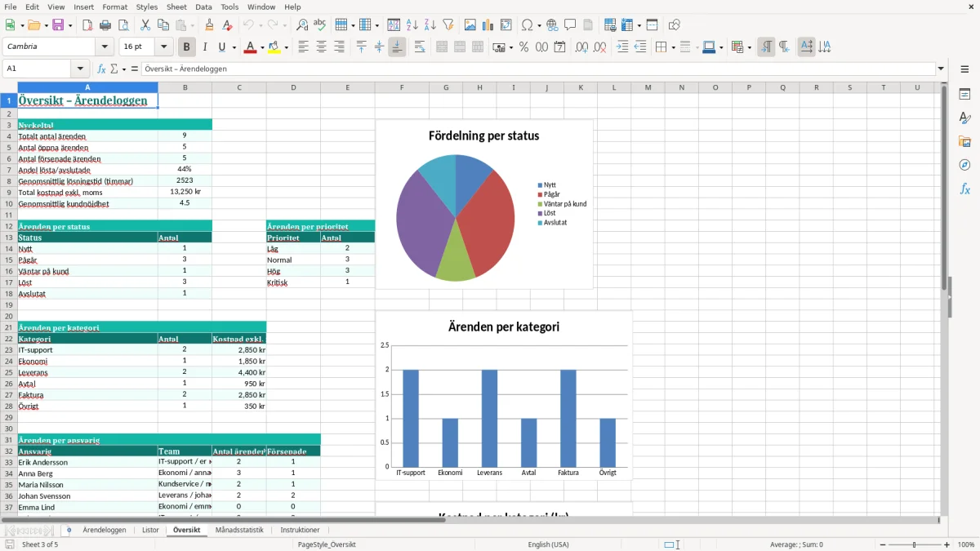Switch to the Listor sheet tab

coord(150,530)
